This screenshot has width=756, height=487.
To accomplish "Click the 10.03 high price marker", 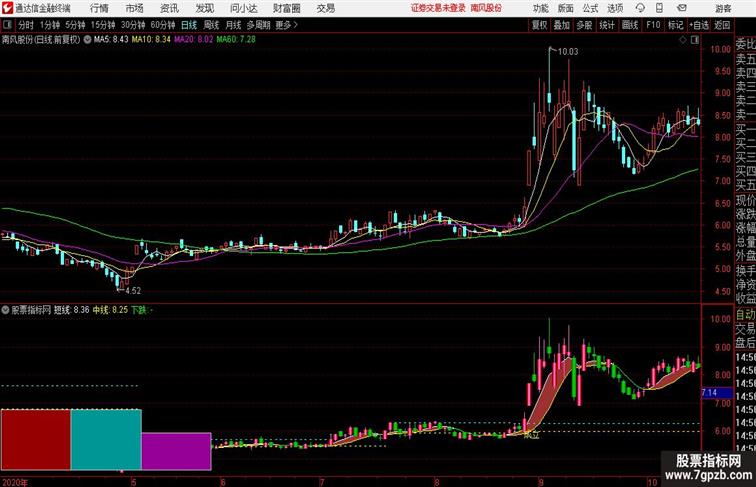I will pos(567,52).
